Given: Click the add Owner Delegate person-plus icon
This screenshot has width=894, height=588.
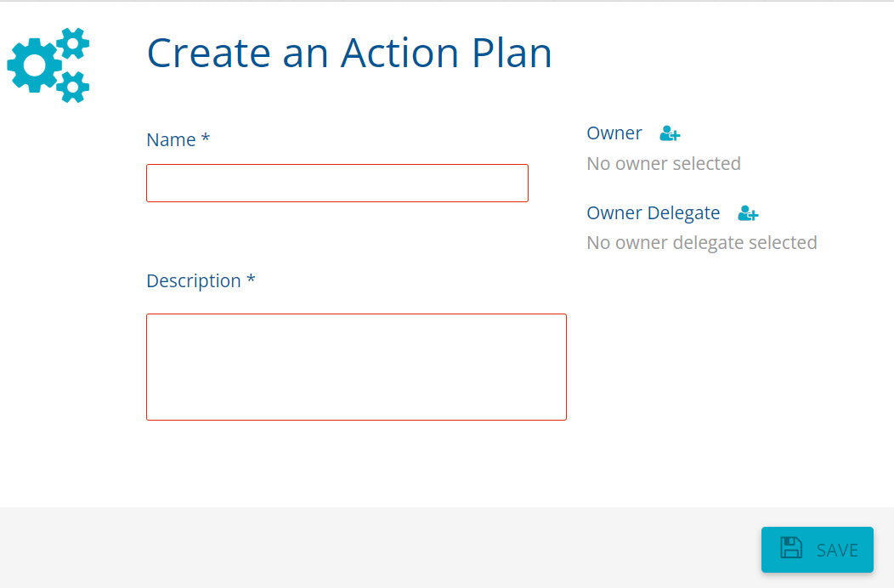Looking at the screenshot, I should click(748, 213).
